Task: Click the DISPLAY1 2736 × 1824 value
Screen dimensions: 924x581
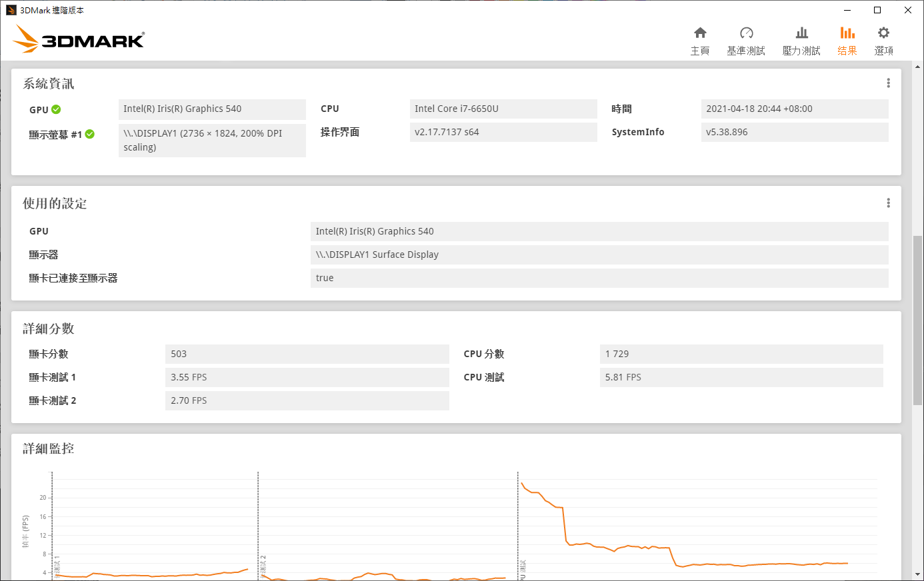Action: (212, 141)
